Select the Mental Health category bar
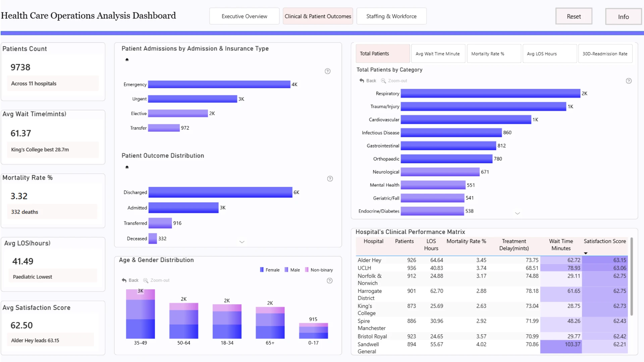644x362 pixels. 433,185
